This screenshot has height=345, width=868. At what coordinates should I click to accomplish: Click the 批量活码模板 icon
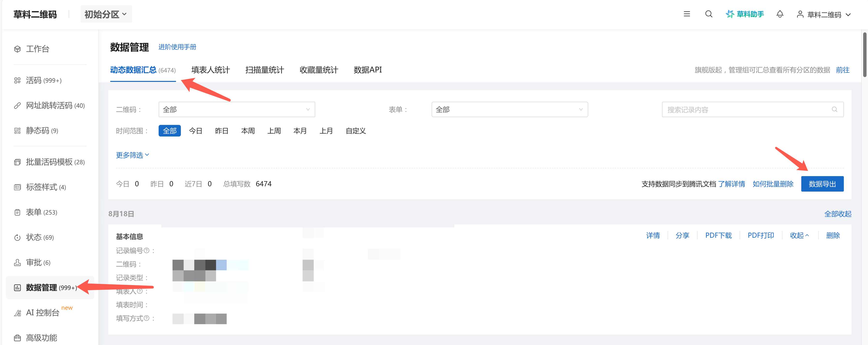(x=17, y=162)
